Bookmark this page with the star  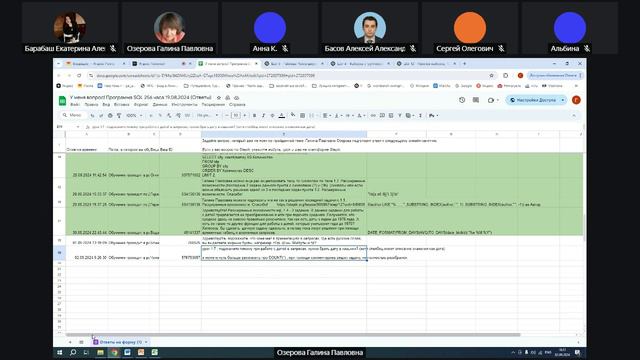(x=491, y=76)
